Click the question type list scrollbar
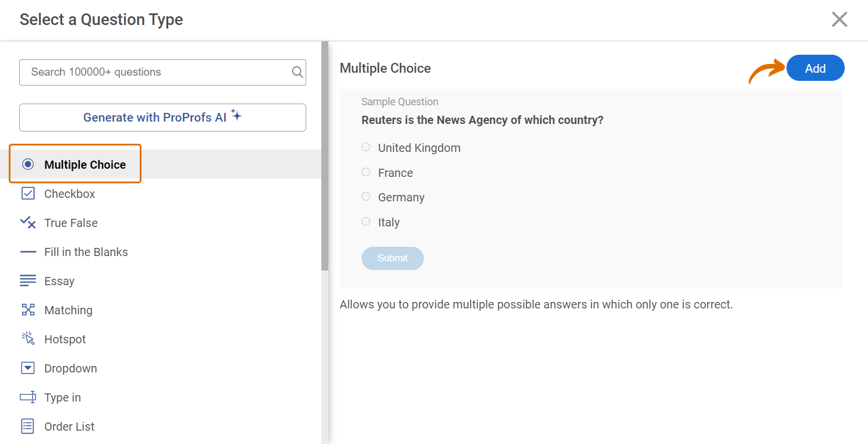This screenshot has height=444, width=868. [325, 157]
